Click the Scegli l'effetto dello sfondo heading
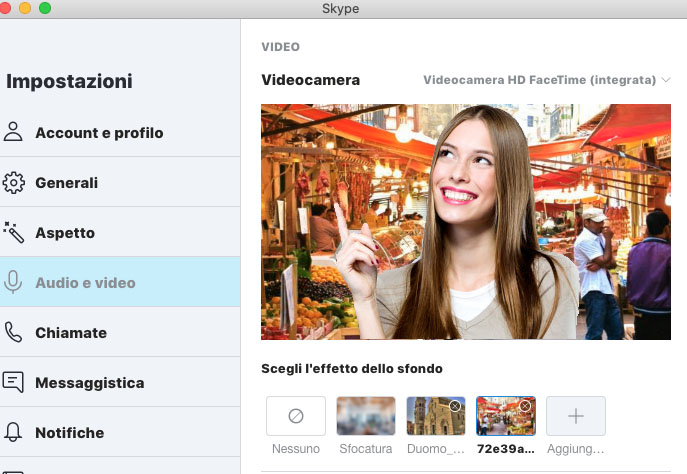Screen dimensions: 687x474 352,368
